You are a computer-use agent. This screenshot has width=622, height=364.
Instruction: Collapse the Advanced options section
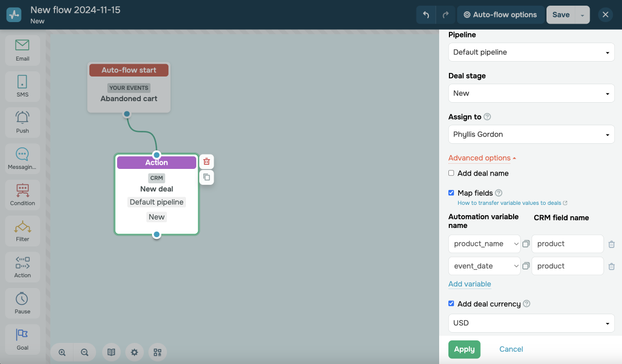click(482, 158)
